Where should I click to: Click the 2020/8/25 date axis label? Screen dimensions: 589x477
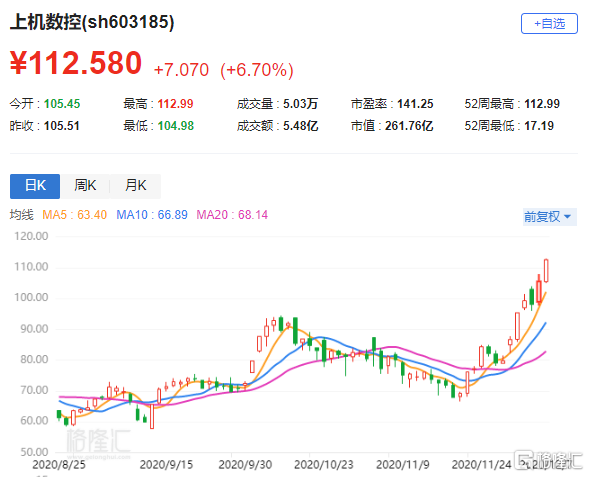click(59, 465)
